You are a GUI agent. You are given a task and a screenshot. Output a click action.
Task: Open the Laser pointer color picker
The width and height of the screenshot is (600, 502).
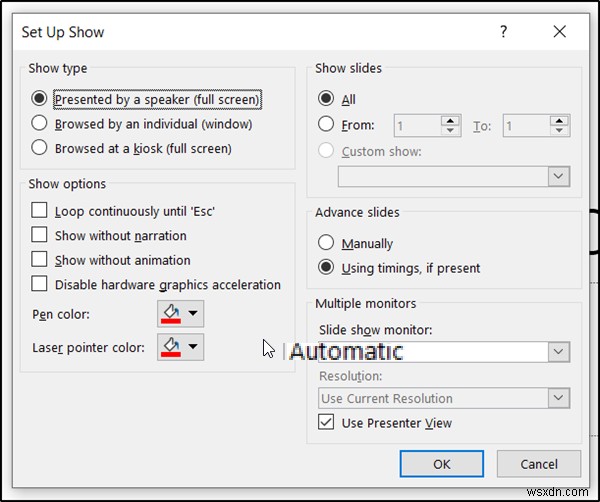[x=180, y=347]
